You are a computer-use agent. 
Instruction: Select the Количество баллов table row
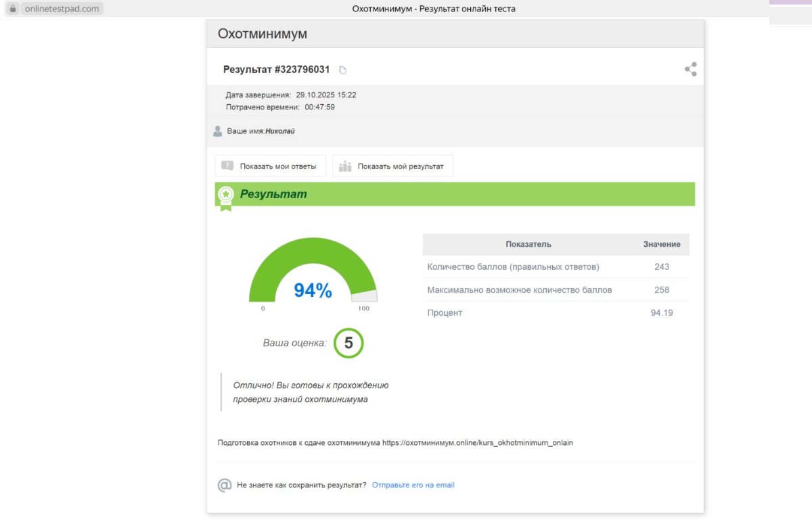coord(513,267)
